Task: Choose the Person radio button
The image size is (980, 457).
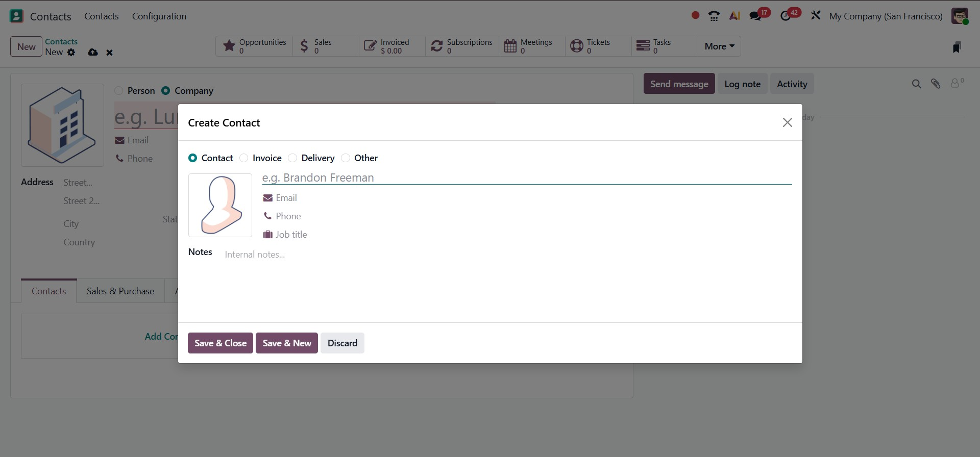Action: [119, 91]
